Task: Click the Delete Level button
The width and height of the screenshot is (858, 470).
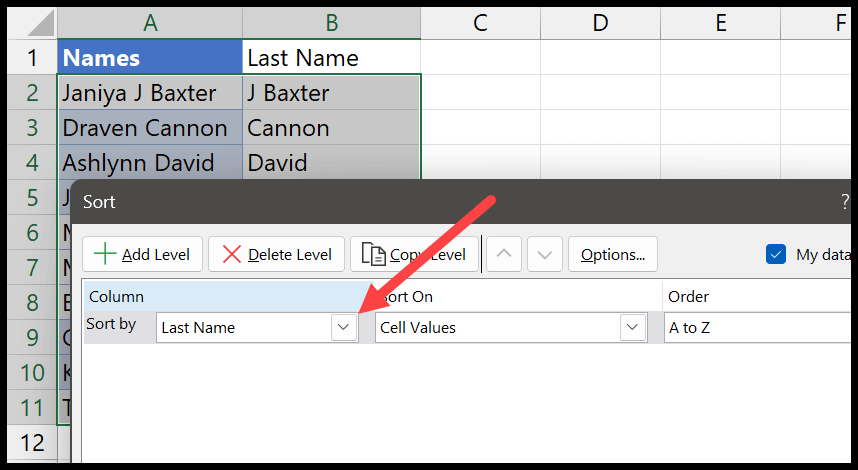Action: click(x=276, y=254)
